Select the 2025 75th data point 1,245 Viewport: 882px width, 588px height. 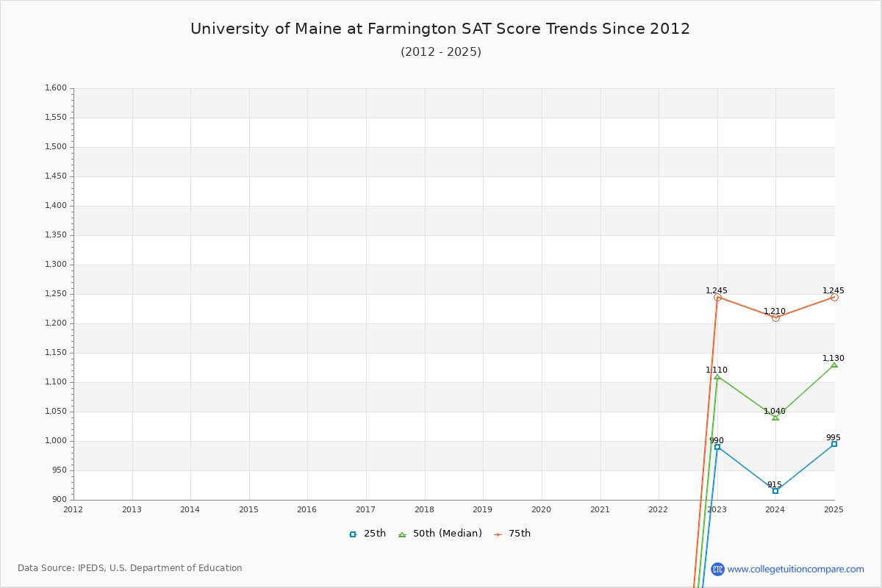[834, 297]
